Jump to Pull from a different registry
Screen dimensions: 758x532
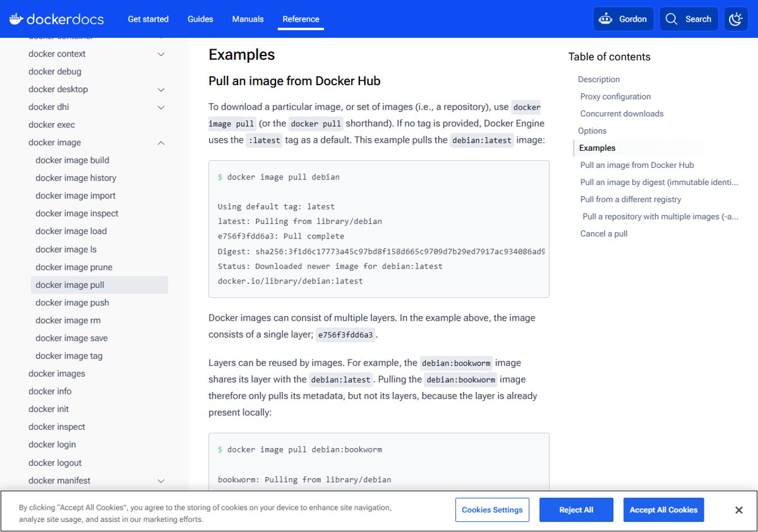[631, 199]
